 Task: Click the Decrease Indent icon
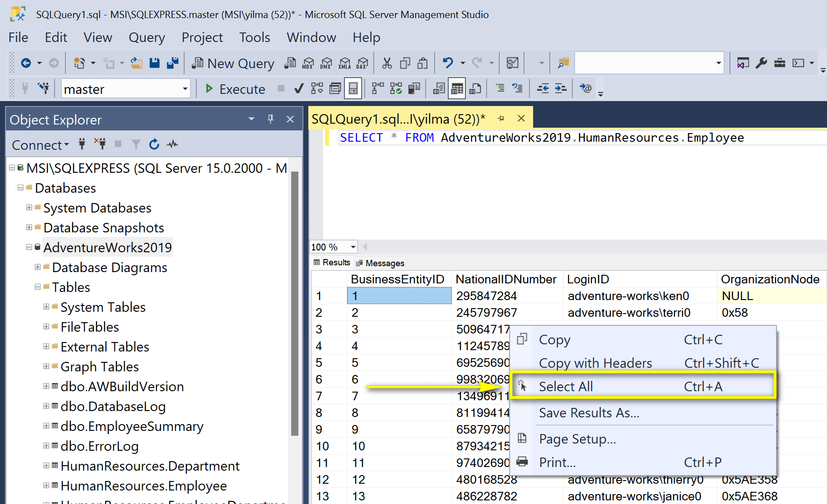coord(543,88)
